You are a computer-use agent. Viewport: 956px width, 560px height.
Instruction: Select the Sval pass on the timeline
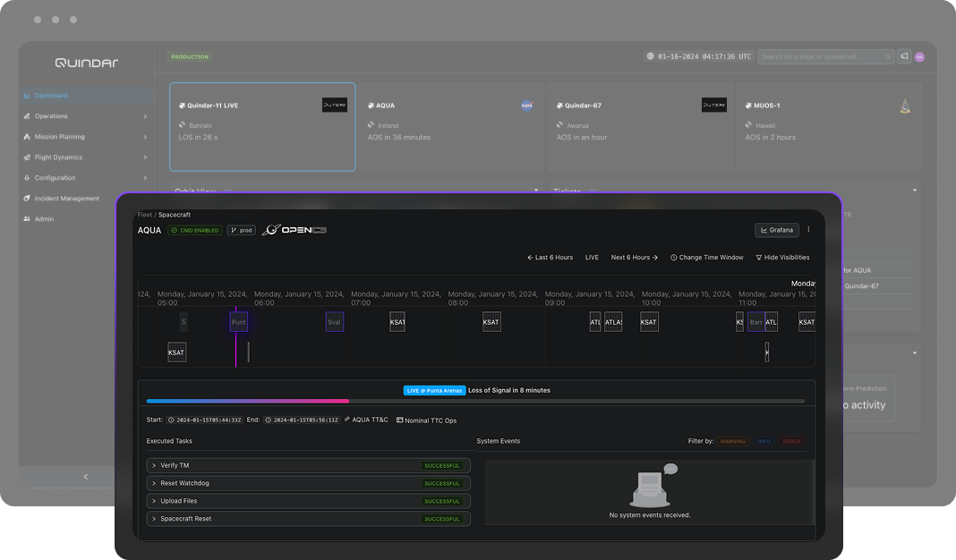(334, 322)
